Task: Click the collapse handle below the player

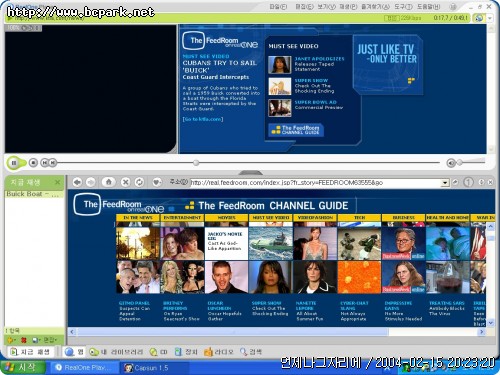Action: [x=251, y=173]
